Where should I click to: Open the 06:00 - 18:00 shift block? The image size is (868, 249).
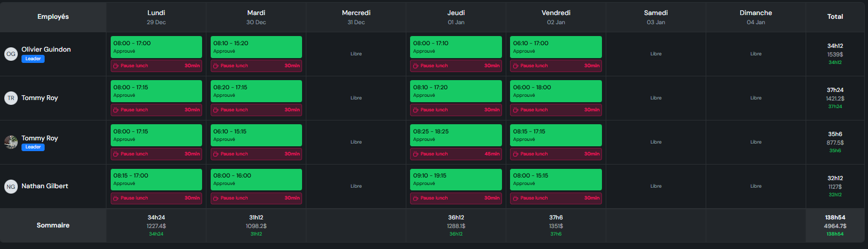click(556, 91)
